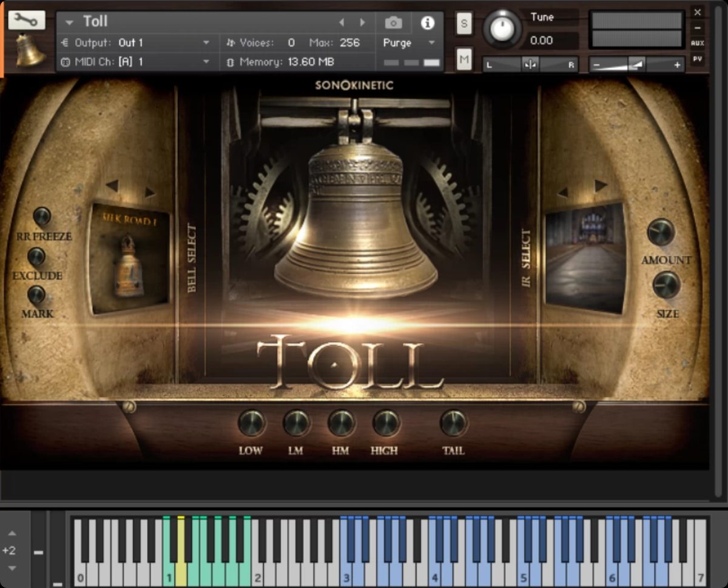The width and height of the screenshot is (728, 588).
Task: Show instrument info with the i icon
Action: click(428, 23)
